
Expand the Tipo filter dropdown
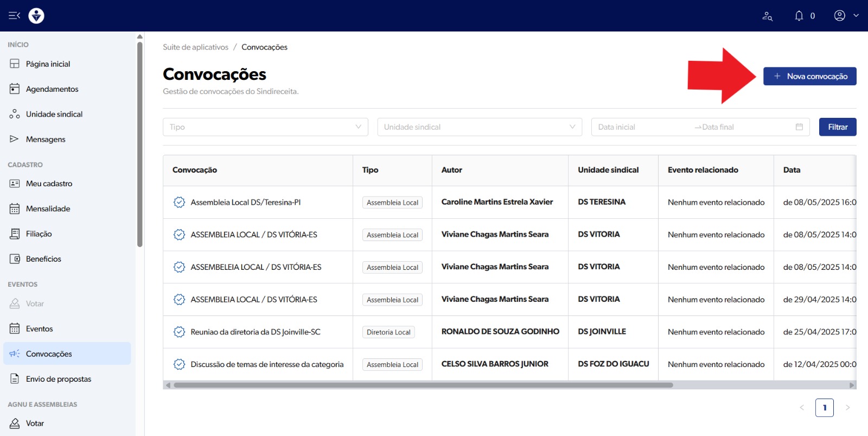(x=265, y=127)
